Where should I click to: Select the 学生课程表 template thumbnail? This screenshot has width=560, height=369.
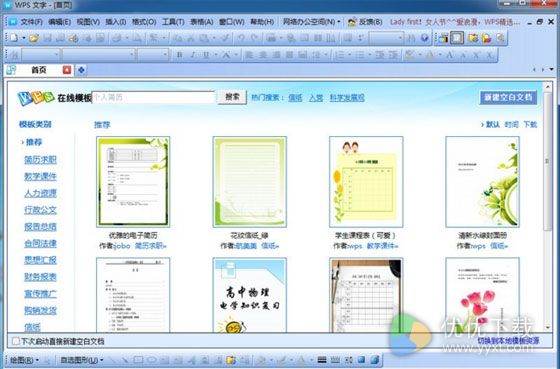pos(366,181)
